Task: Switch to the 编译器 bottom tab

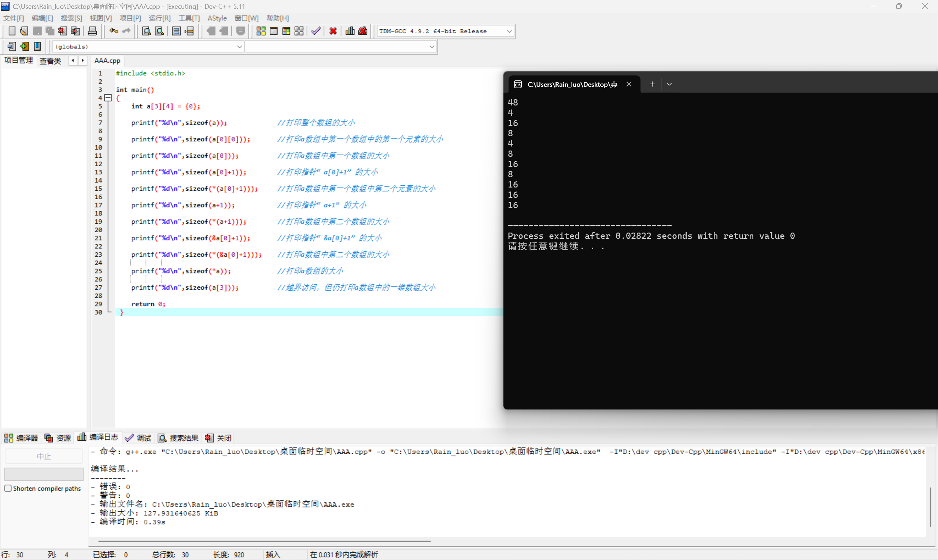Action: 21,438
